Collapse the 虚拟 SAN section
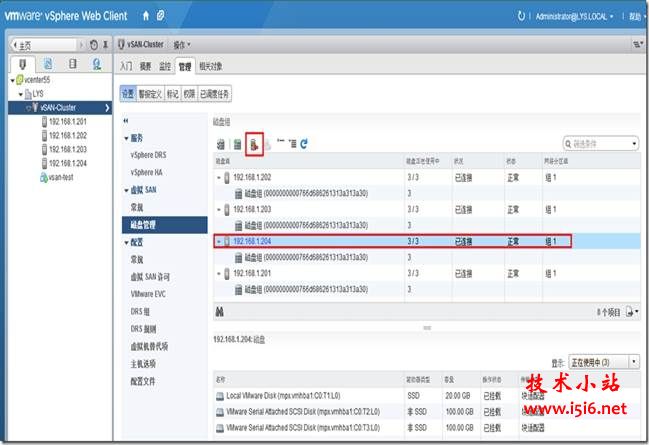 [126, 190]
